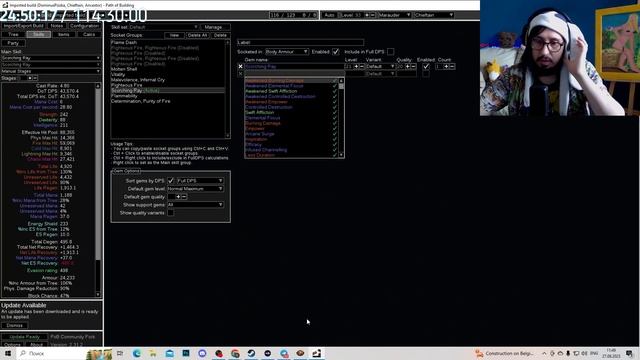Viewport: 640px width, 360px height.
Task: Choose Awakened Swift Affliction from gem list
Action: 291,91
